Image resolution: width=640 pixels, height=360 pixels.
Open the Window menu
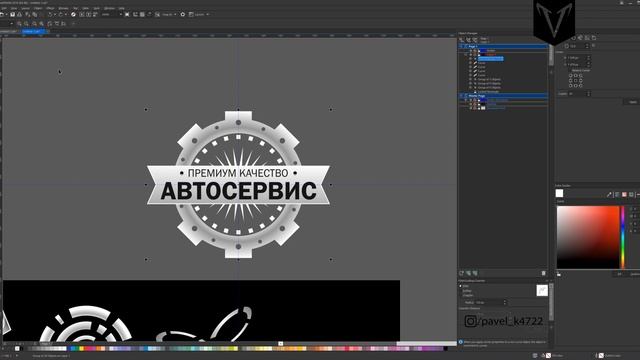(109, 8)
